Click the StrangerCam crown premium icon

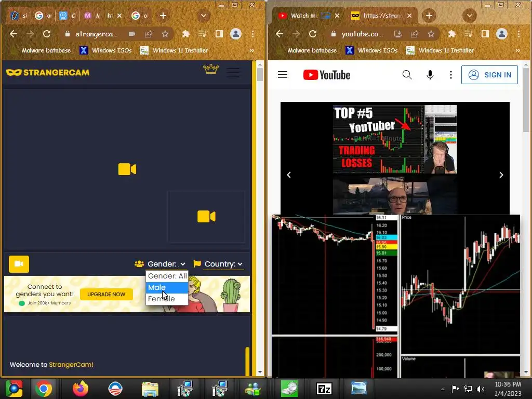211,69
